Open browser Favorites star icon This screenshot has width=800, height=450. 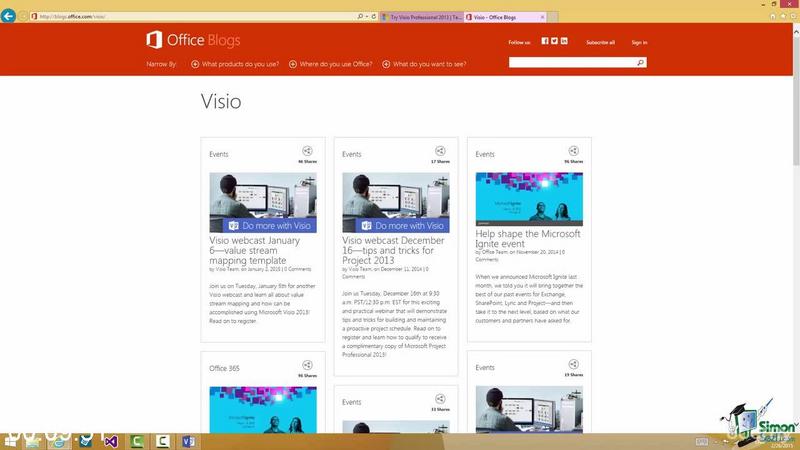[x=783, y=16]
